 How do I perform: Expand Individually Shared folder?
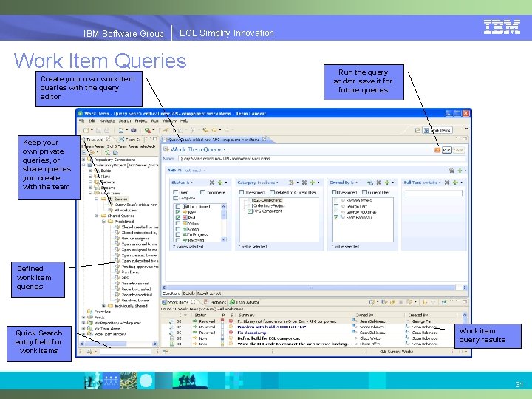(104, 306)
